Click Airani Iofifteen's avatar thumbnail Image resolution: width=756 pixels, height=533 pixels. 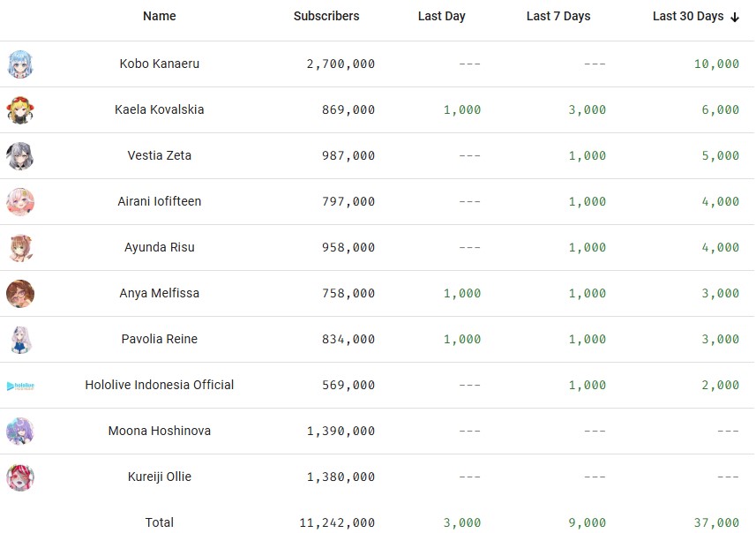tap(20, 201)
